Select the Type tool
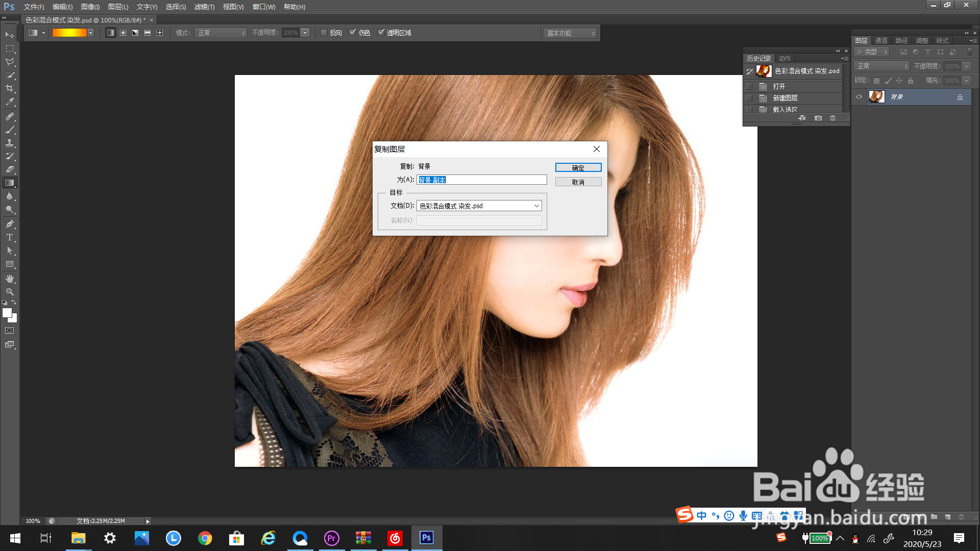This screenshot has height=551, width=980. click(10, 237)
